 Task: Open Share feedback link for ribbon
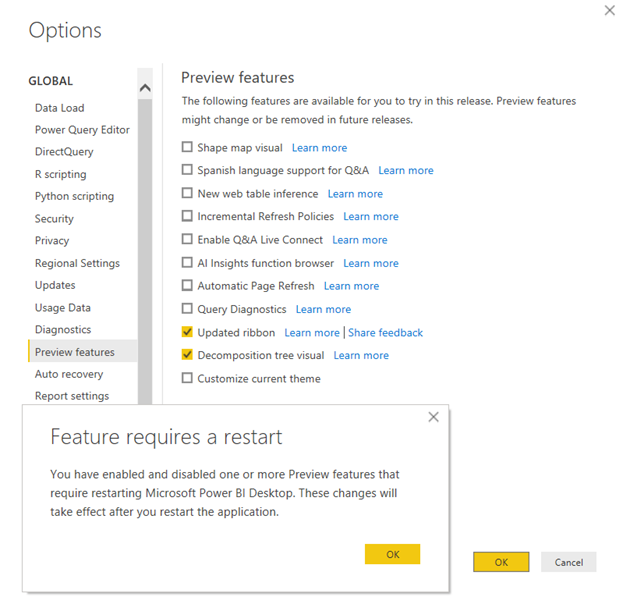(385, 332)
